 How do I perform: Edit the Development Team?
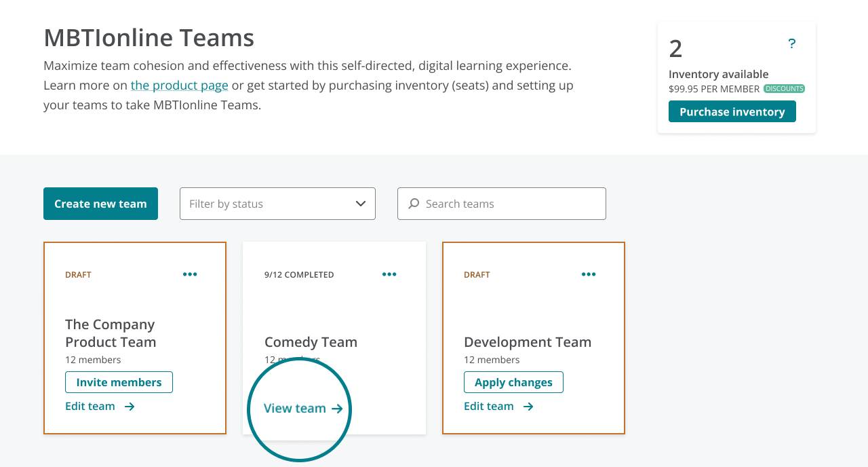[498, 407]
